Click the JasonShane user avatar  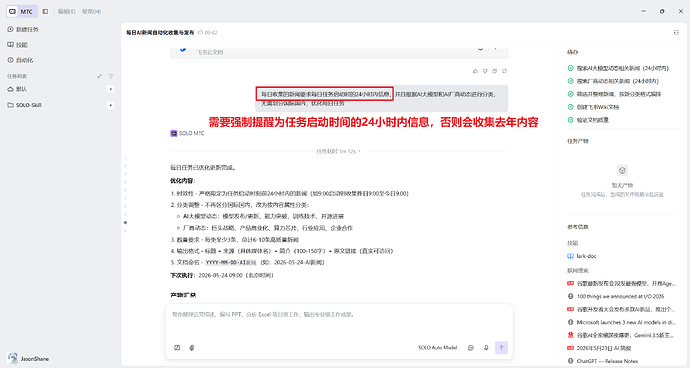pyautogui.click(x=13, y=358)
